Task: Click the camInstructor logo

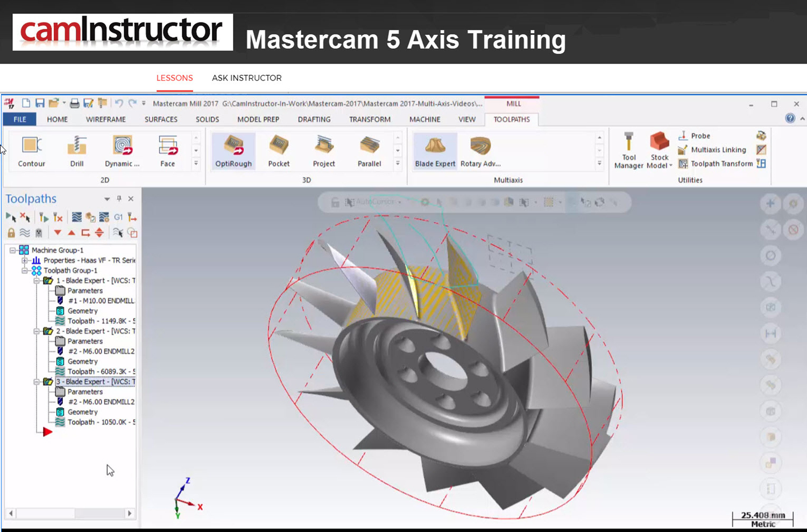Action: 123,32
